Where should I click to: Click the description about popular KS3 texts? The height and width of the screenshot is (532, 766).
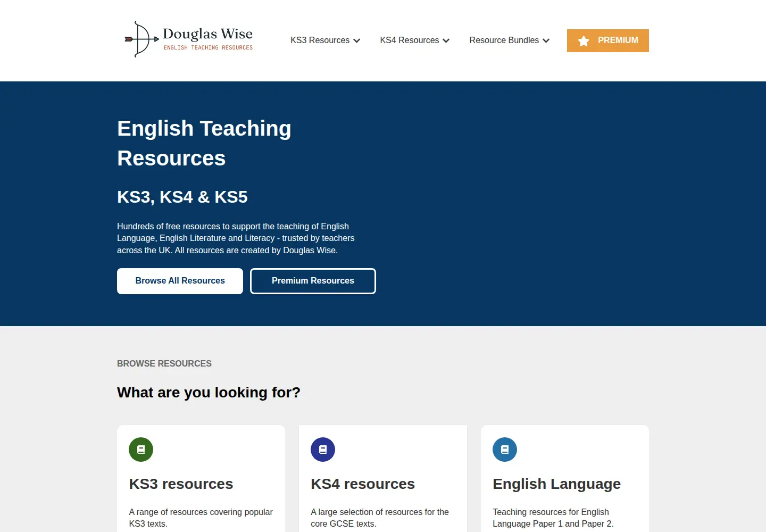(x=201, y=518)
